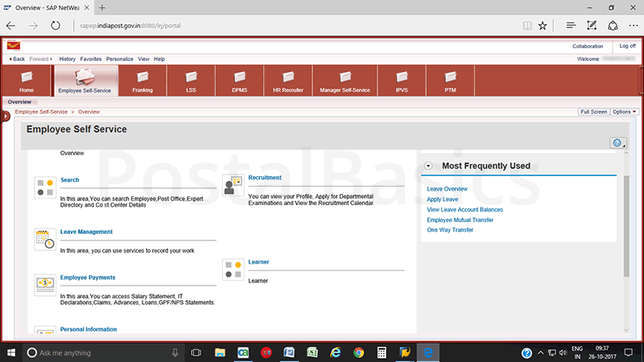The height and width of the screenshot is (362, 644).
Task: Switch to the Manager Self-Service tab
Action: point(345,82)
